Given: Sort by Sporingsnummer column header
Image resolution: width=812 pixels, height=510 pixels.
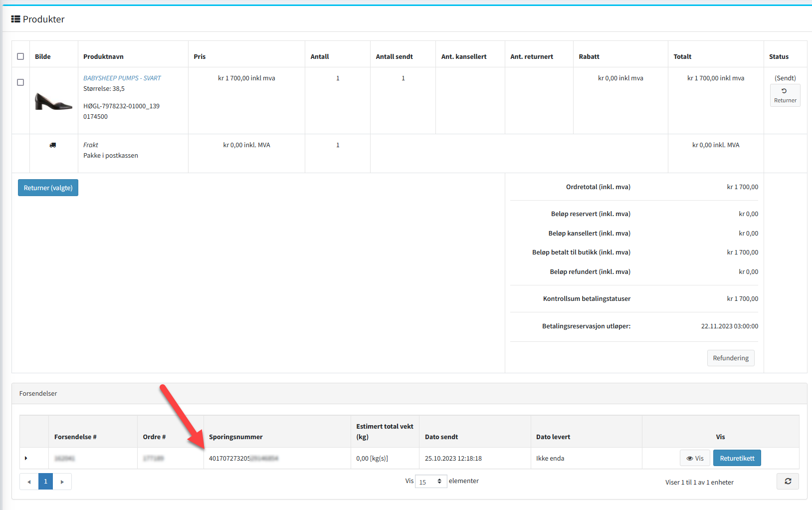Looking at the screenshot, I should tap(235, 437).
